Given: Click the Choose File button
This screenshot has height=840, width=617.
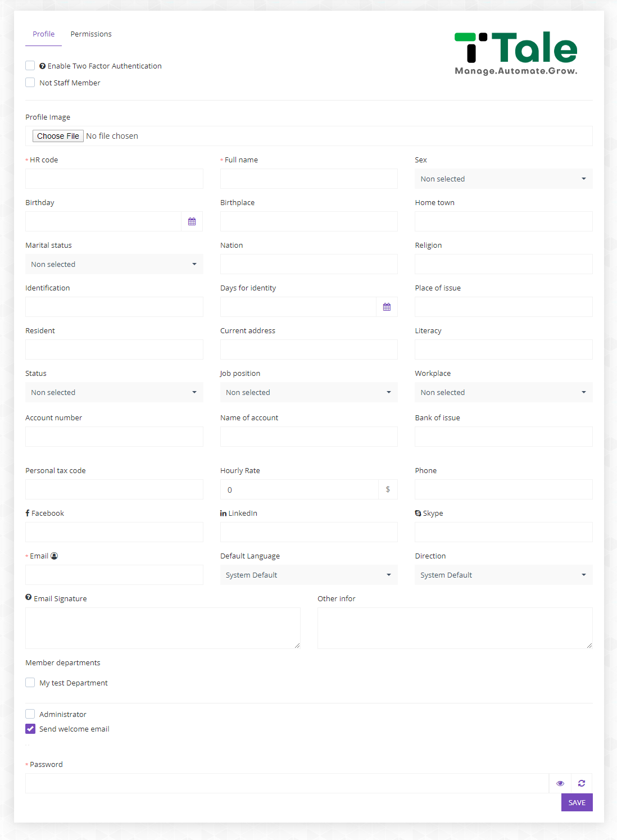Looking at the screenshot, I should tap(58, 136).
